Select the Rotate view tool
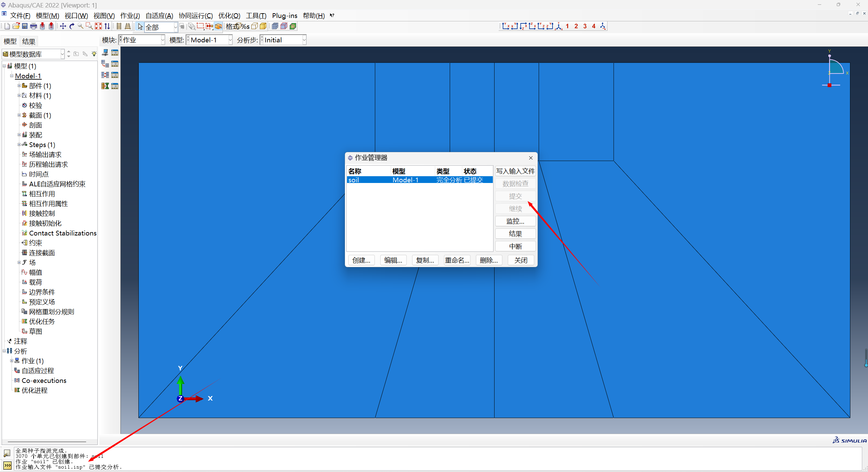868x472 pixels. (x=72, y=26)
